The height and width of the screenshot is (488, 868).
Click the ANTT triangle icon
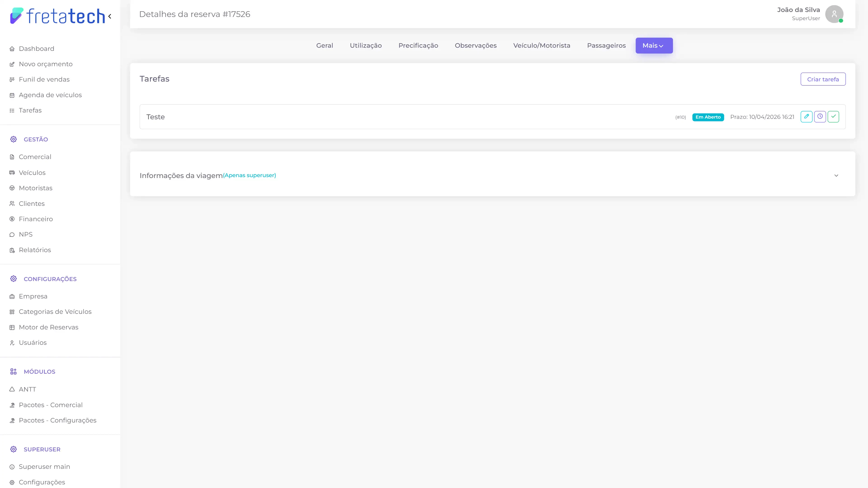[x=12, y=389]
